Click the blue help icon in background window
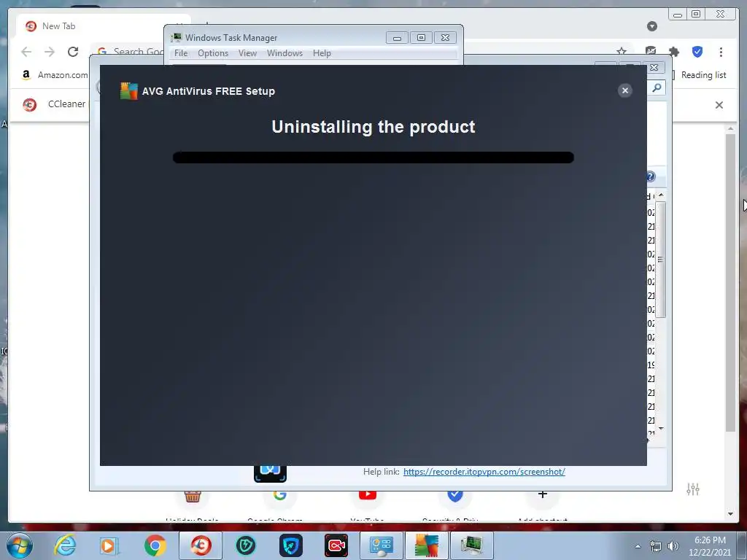Image resolution: width=747 pixels, height=560 pixels. pyautogui.click(x=651, y=176)
